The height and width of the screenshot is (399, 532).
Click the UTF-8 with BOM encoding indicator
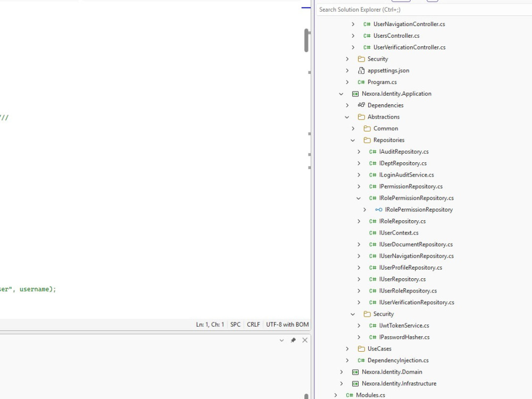point(287,325)
